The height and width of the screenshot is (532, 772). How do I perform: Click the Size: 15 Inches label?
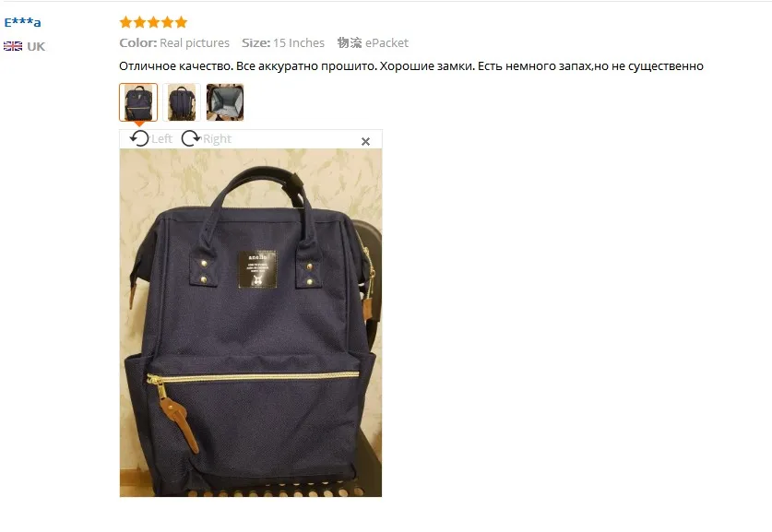pyautogui.click(x=283, y=42)
